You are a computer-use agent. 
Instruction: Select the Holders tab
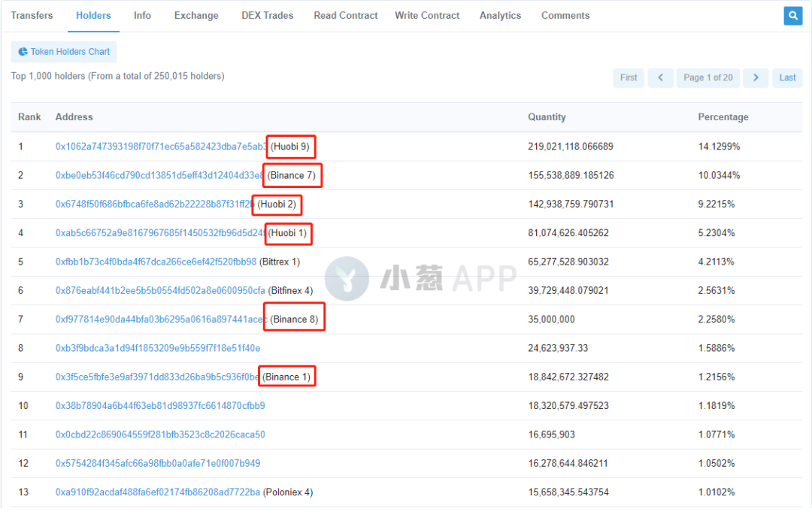point(93,16)
